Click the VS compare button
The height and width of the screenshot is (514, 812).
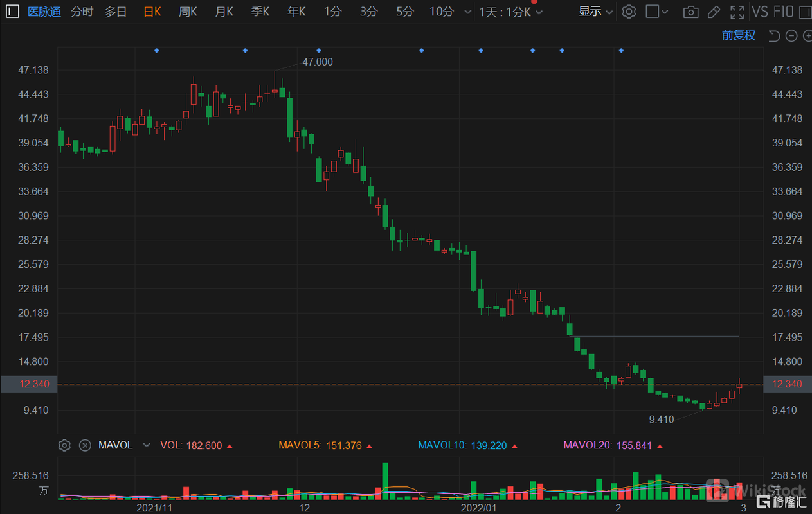tap(760, 12)
